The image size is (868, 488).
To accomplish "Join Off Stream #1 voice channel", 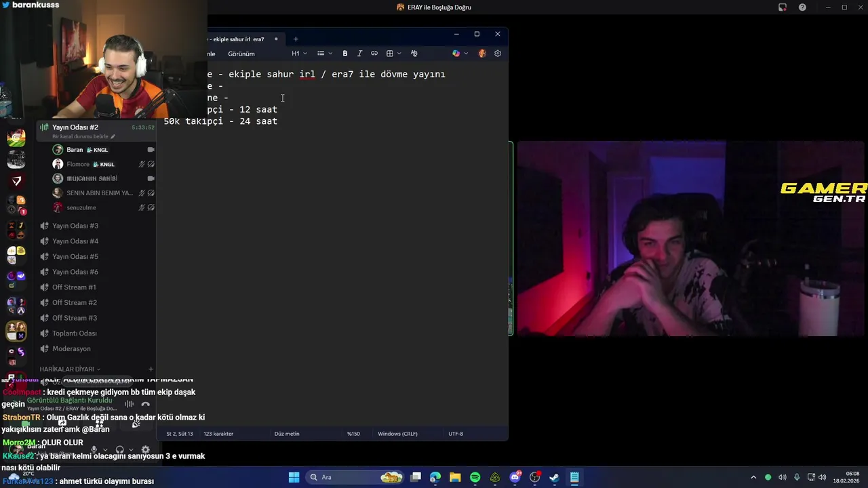I will pos(75,287).
